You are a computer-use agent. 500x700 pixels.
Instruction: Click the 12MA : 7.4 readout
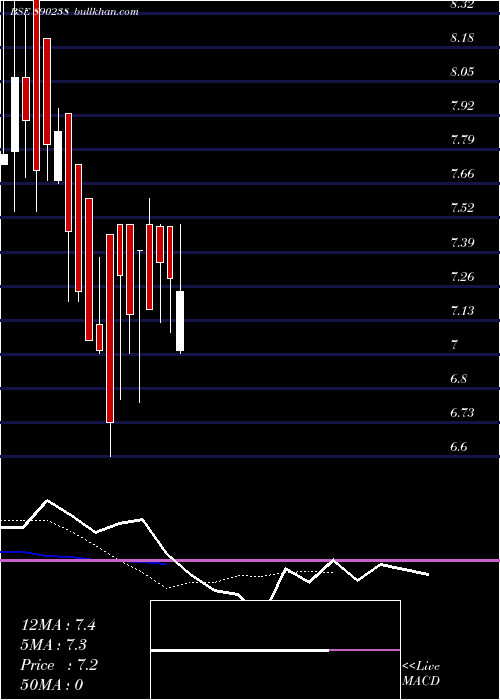58,625
